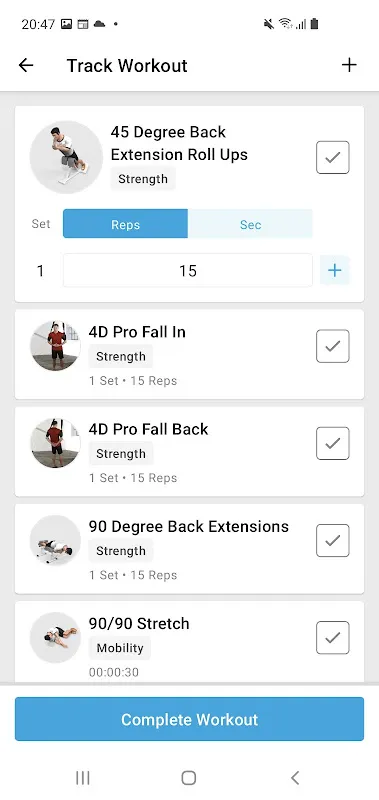The width and height of the screenshot is (379, 800).
Task: Tap the Complete Workout button
Action: point(189,719)
